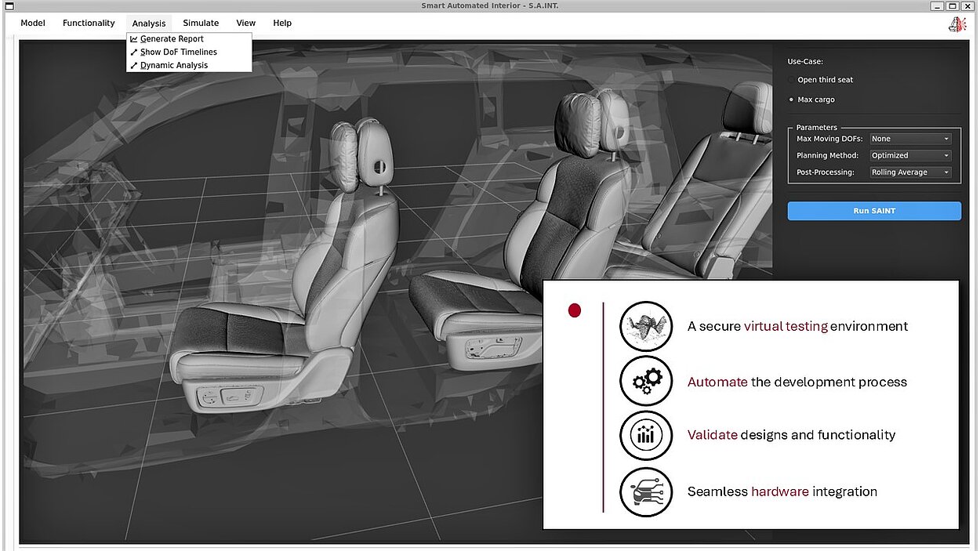Open the Simulate menu

point(201,24)
